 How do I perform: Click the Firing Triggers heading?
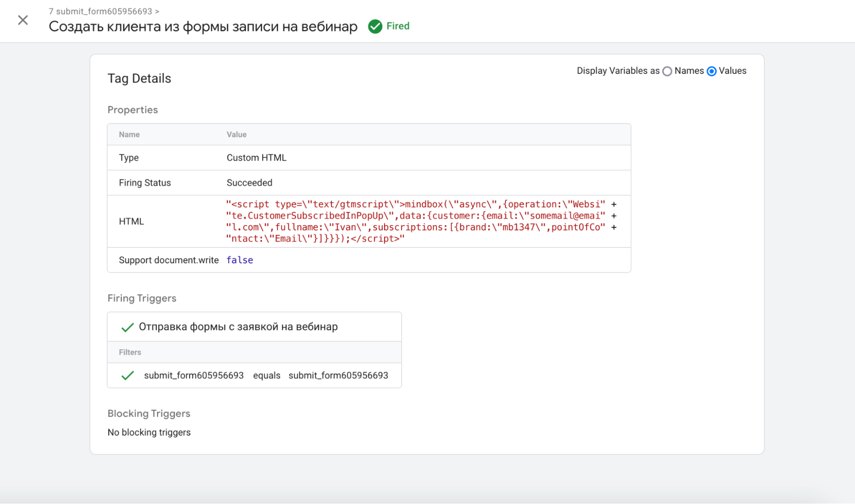pos(142,298)
